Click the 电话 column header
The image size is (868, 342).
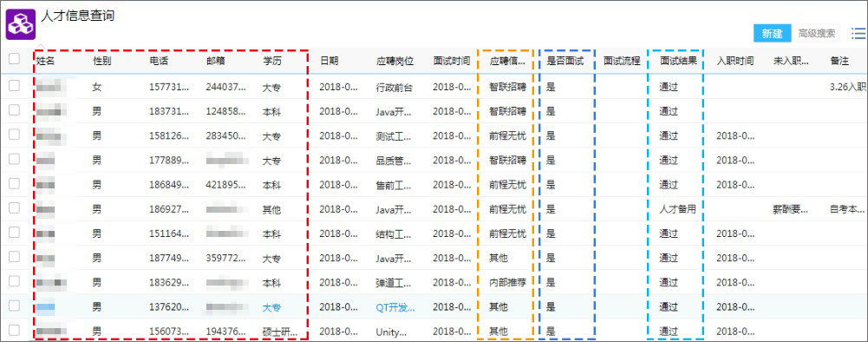pos(159,61)
